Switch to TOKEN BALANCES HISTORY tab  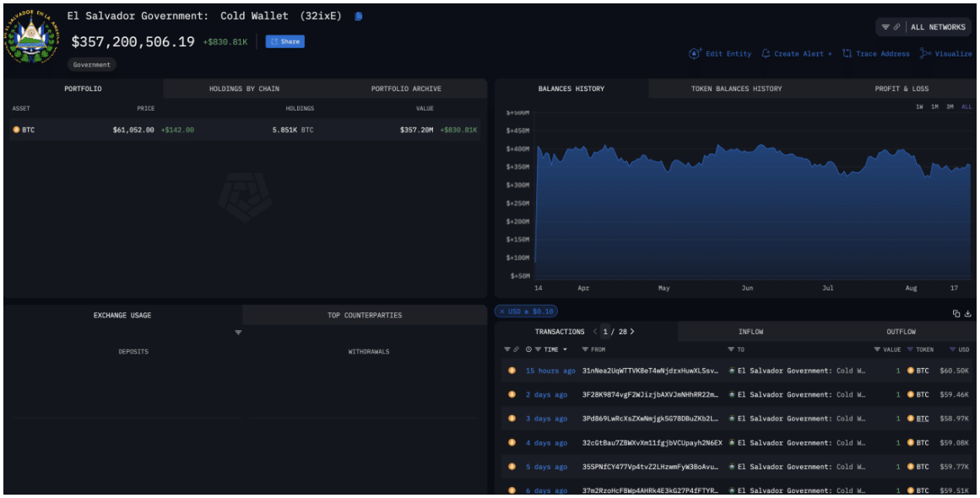point(736,89)
